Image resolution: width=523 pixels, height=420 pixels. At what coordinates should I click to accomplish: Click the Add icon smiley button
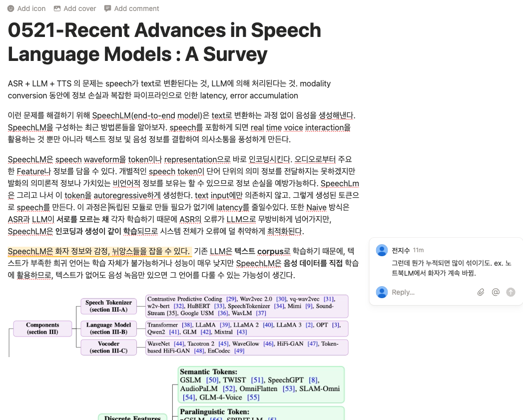(x=26, y=8)
